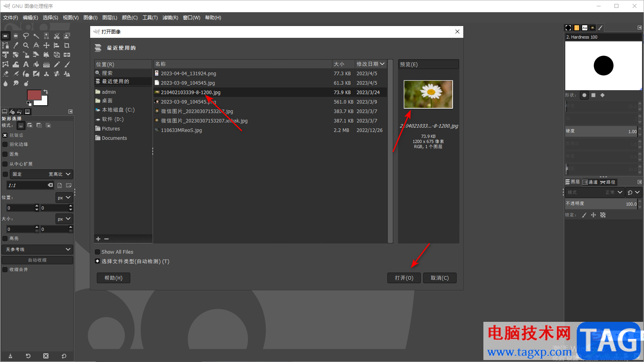This screenshot has height=362, width=644.
Task: Select the Smudge tool
Action: pyautogui.click(x=16, y=83)
